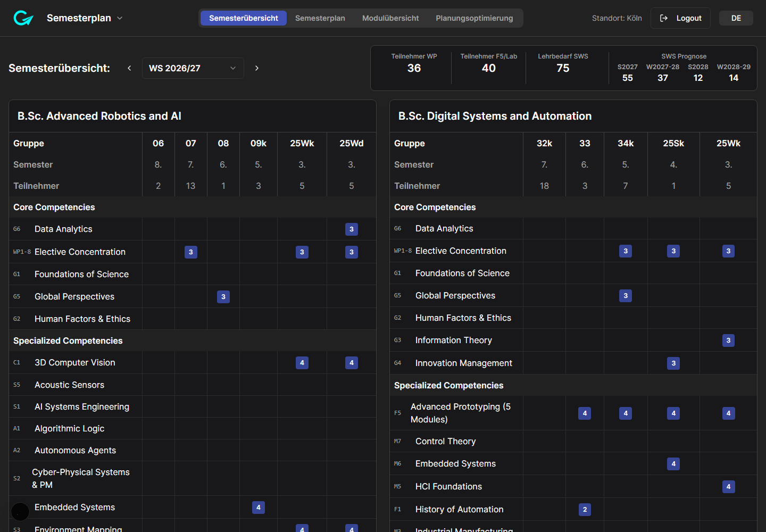The width and height of the screenshot is (766, 532).
Task: Click Robotics Elective Concentration badge under 07
Action: [x=191, y=252]
